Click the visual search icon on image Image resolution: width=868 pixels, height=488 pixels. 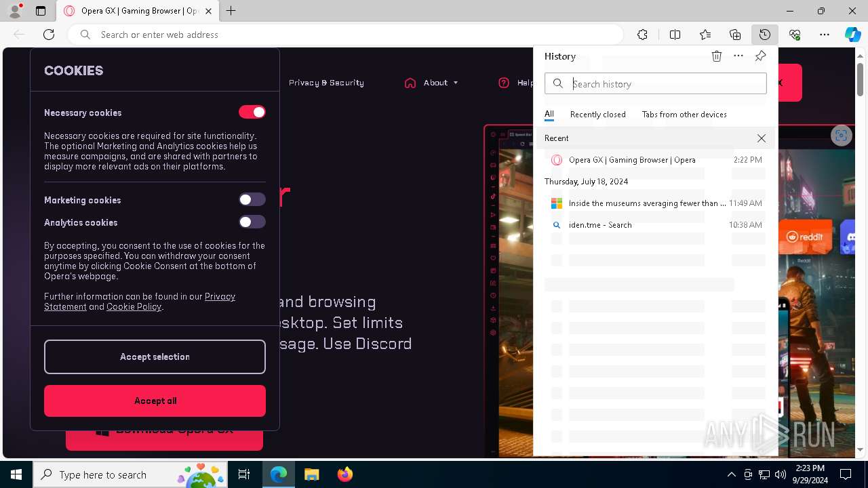click(842, 136)
